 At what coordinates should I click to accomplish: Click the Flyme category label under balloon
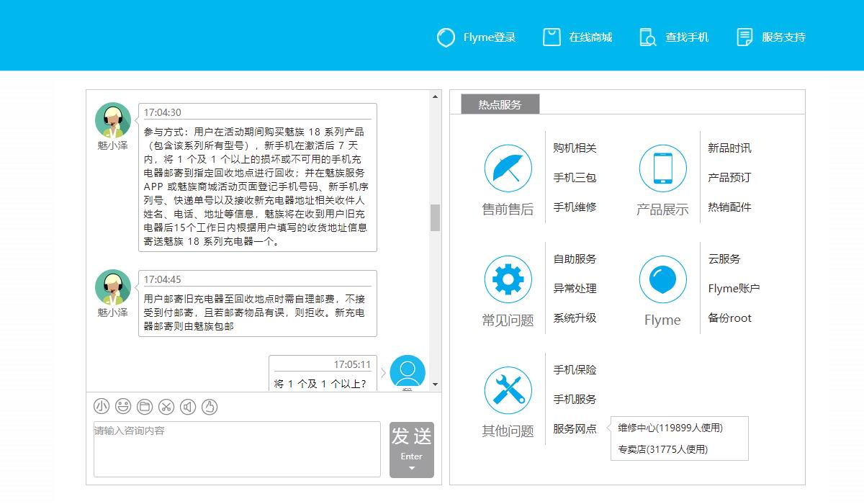pos(662,320)
